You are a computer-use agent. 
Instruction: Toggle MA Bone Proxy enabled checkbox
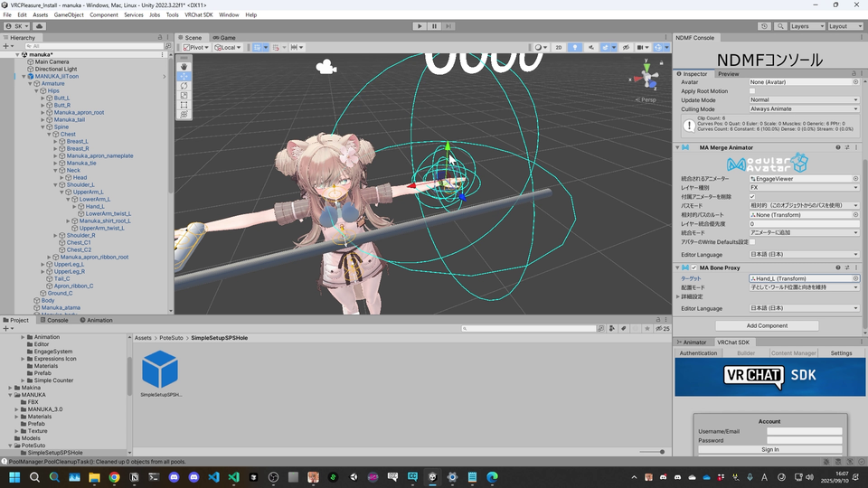coord(693,267)
